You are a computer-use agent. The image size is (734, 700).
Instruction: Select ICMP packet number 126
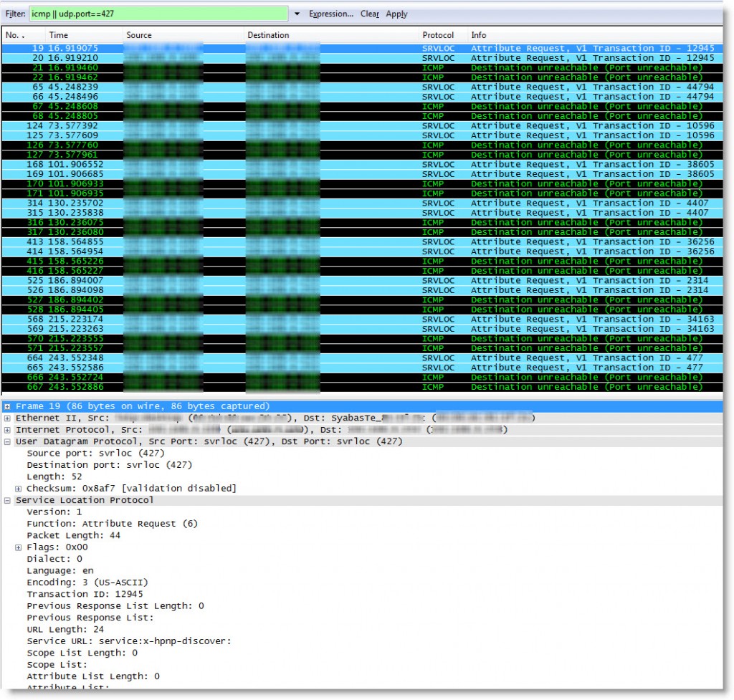pos(362,145)
